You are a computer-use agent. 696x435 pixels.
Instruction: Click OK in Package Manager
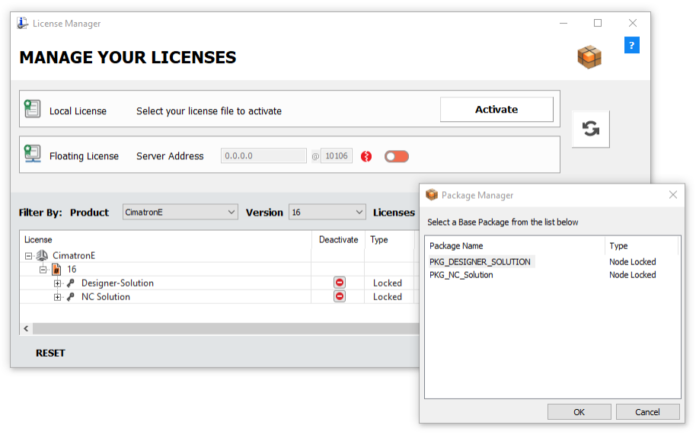(579, 412)
